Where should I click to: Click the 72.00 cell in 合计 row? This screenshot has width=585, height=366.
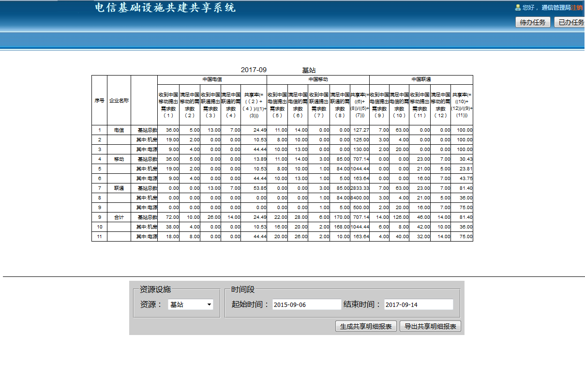point(169,218)
